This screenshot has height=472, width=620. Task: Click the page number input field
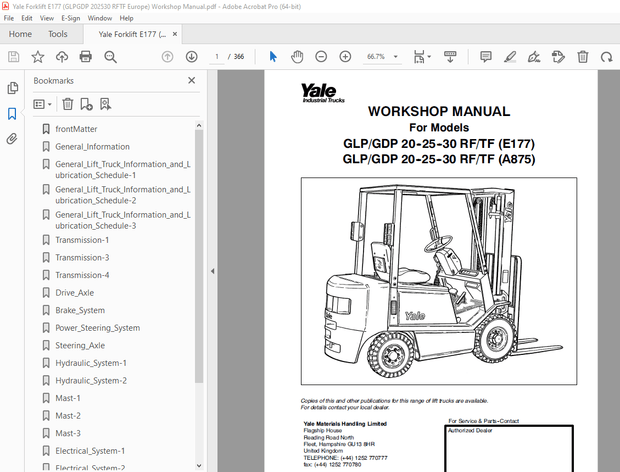click(x=217, y=57)
